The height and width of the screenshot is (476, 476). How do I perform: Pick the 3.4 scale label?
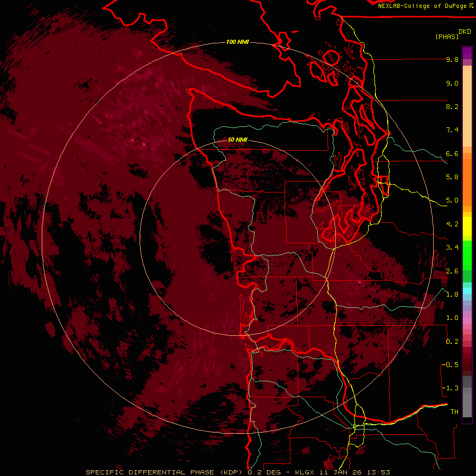pyautogui.click(x=452, y=248)
